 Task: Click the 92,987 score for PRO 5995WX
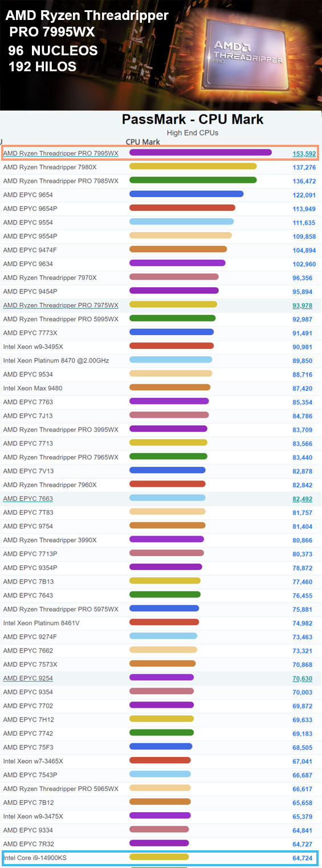pyautogui.click(x=303, y=319)
